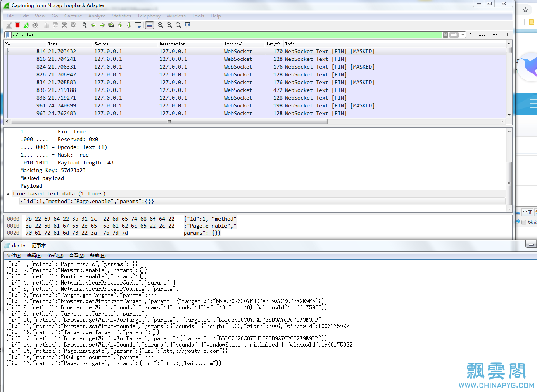Click the Expression button
This screenshot has width=537, height=392.
(x=483, y=35)
